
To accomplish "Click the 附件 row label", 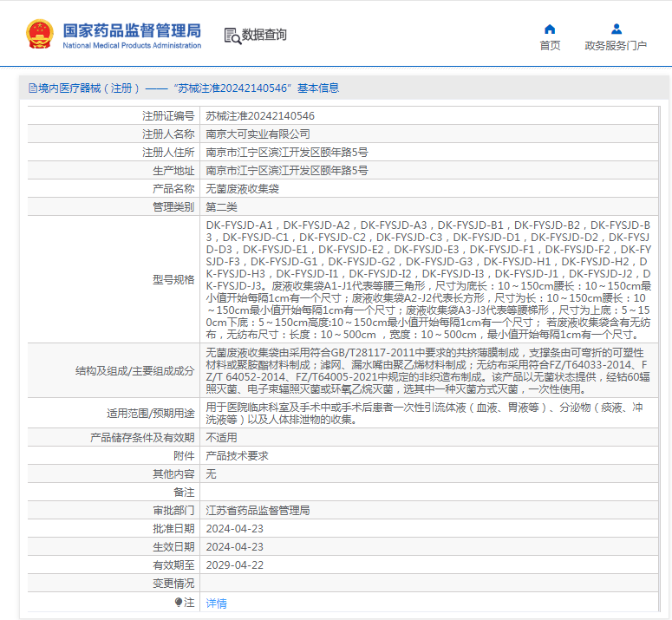I will (x=184, y=456).
